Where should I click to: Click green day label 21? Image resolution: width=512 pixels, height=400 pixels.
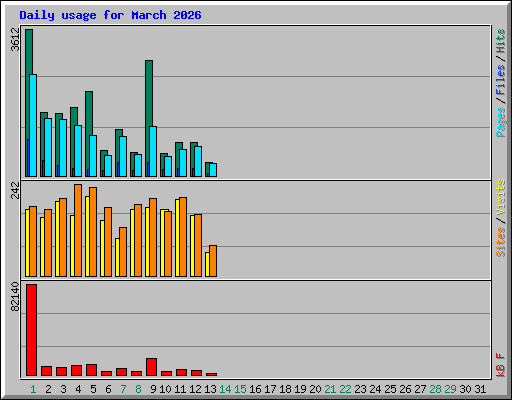(330, 389)
